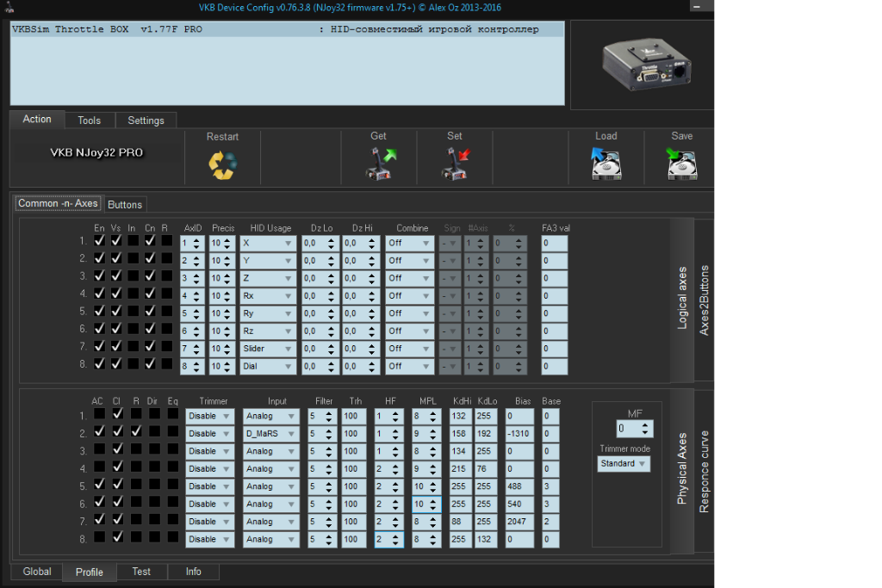
Task: Click Bias field showing 488
Action: 519,486
